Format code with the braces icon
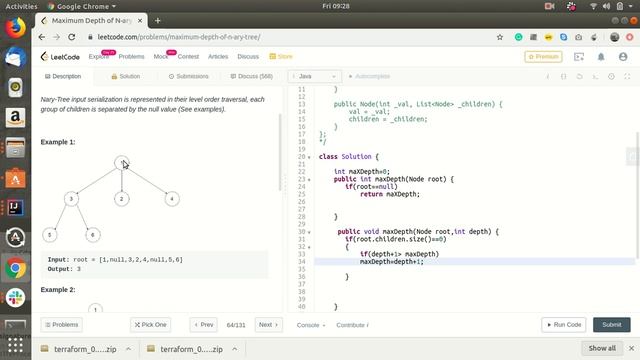Image resolution: width=640 pixels, height=360 pixels. coord(564,76)
